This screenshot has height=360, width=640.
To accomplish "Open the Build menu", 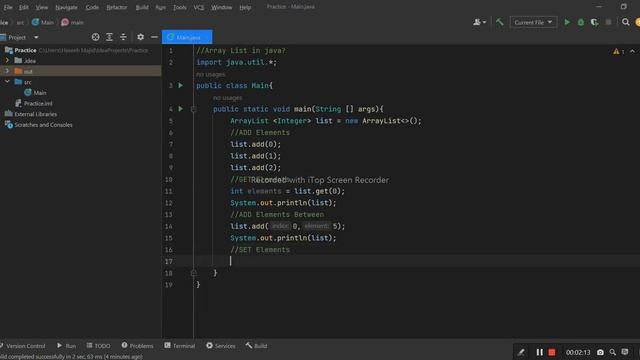I will point(142,7).
